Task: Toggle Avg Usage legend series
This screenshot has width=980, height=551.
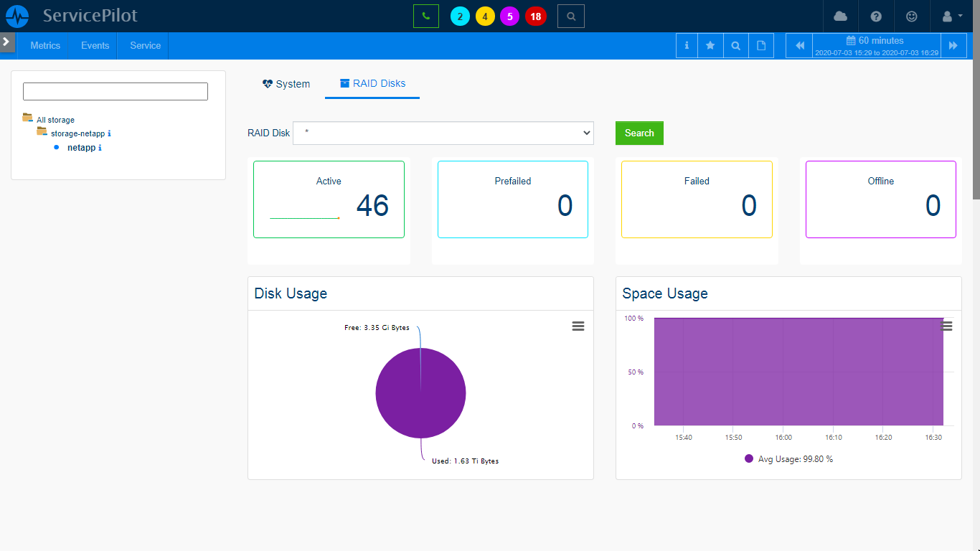Action: 789,459
